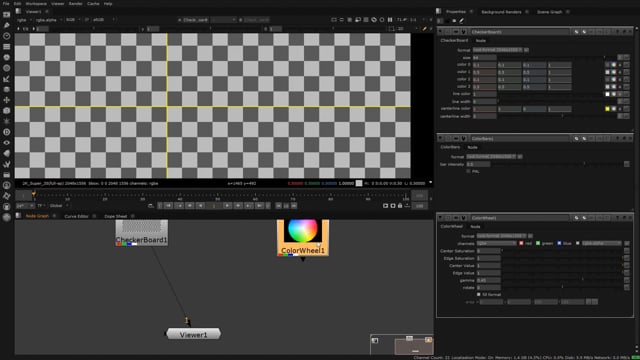
Task: Open the ToolSets toolbar icon
Action: coord(7,164)
